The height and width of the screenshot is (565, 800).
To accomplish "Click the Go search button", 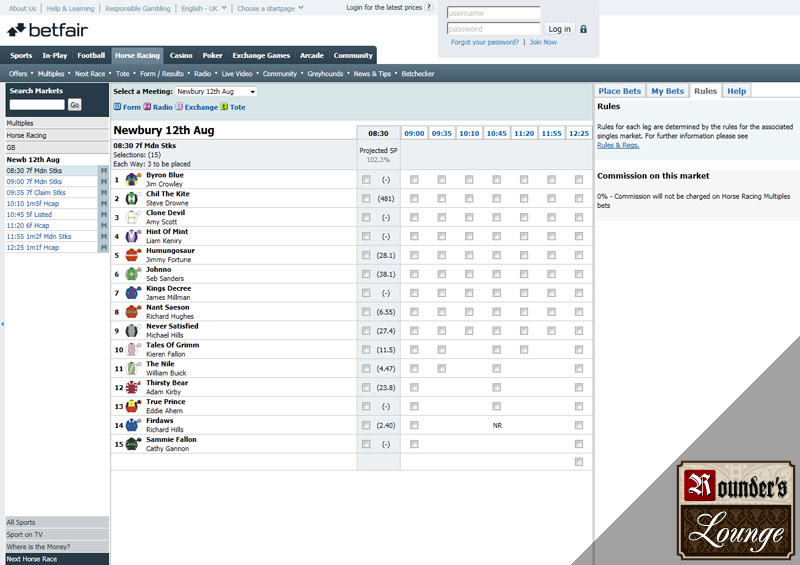I will 74,105.
